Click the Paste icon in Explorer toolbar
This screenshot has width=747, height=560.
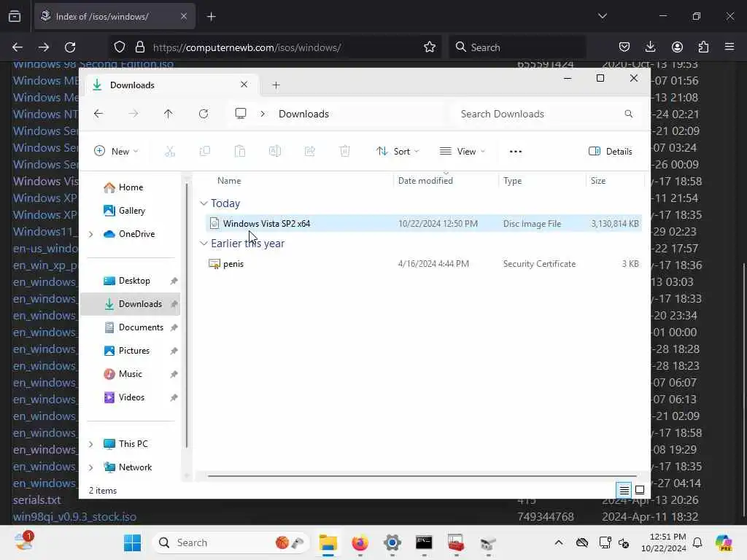click(x=239, y=152)
